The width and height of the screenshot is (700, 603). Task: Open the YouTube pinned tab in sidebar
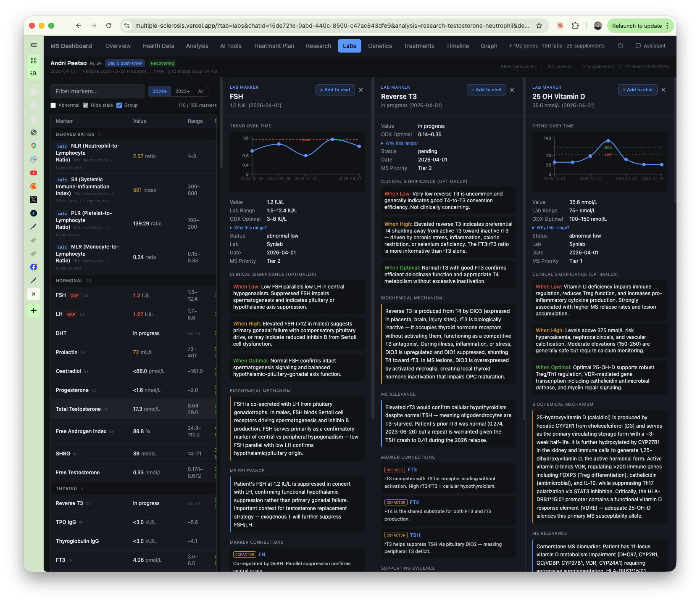point(34,173)
